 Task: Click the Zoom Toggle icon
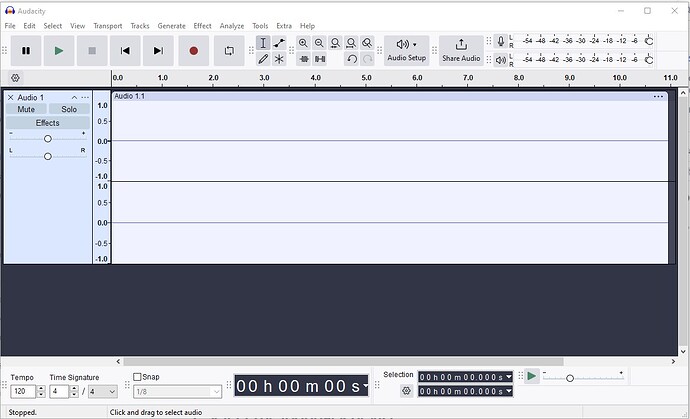tap(367, 43)
